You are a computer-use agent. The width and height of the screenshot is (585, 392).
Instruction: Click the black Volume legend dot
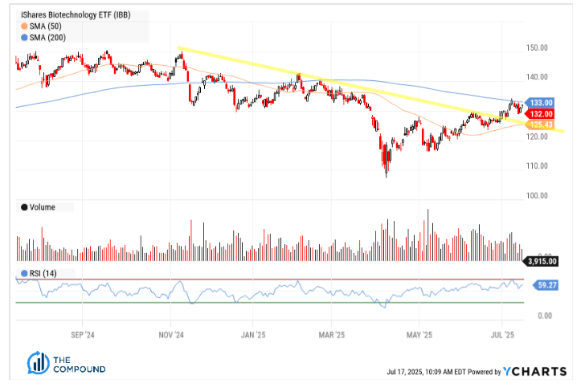[24, 207]
